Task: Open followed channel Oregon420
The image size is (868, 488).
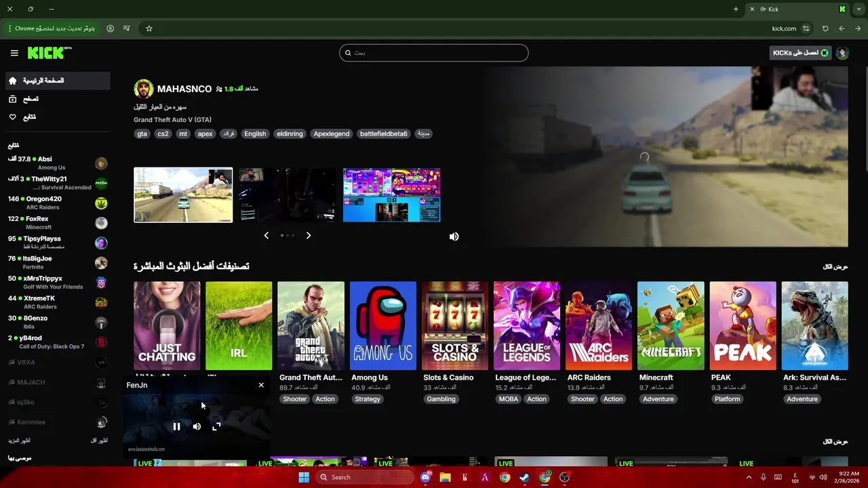Action: click(x=57, y=203)
